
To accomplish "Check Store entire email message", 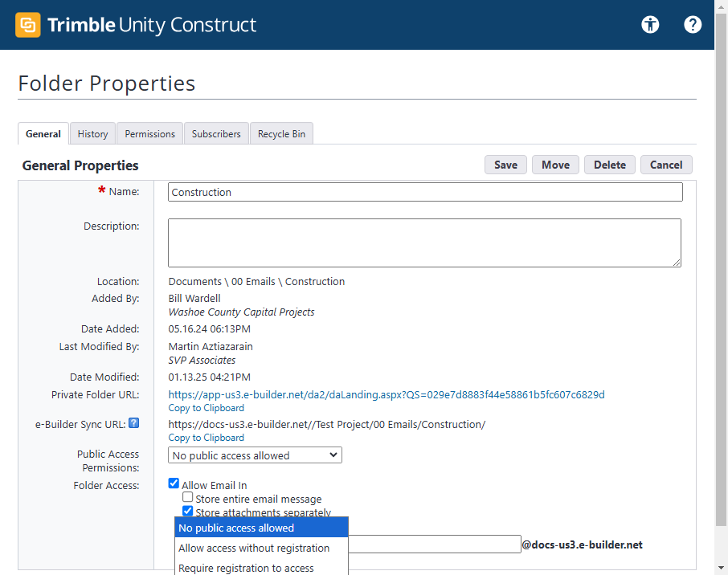I will pos(187,497).
